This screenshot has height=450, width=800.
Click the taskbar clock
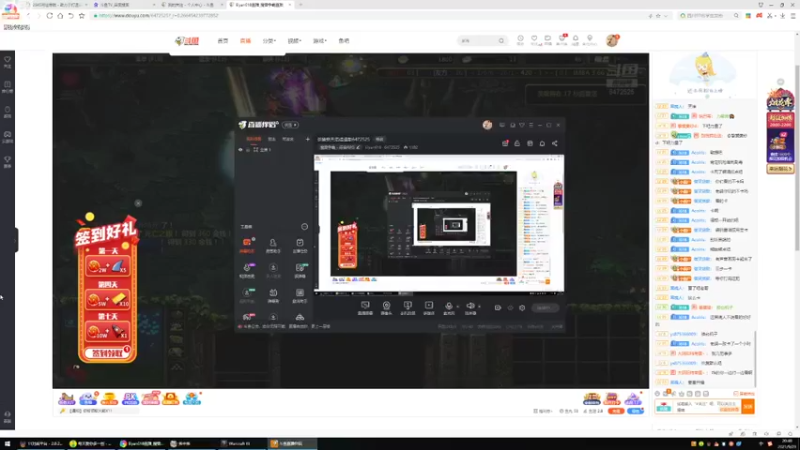788,443
